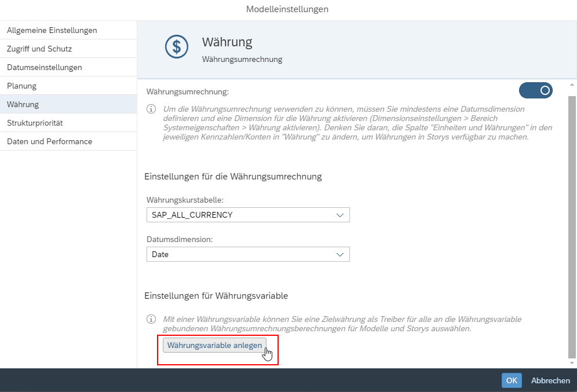Click the vertical scrollbar thumb
This screenshot has width=577, height=392.
pyautogui.click(x=572, y=227)
